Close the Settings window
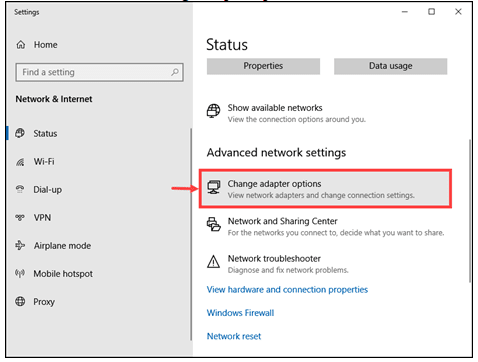The width and height of the screenshot is (478, 362). (x=458, y=12)
